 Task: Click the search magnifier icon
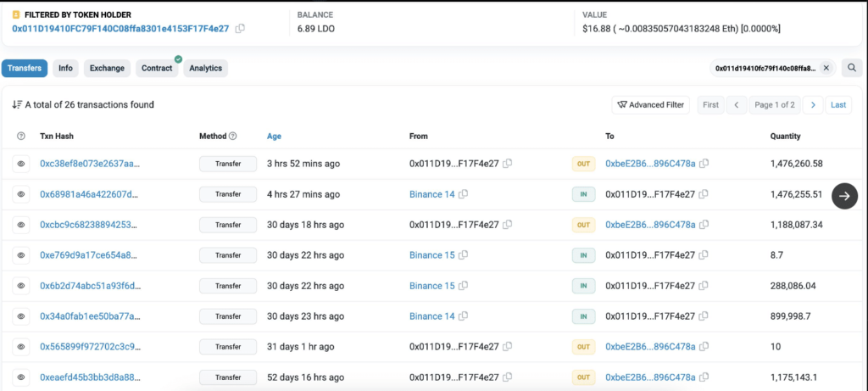tap(852, 68)
